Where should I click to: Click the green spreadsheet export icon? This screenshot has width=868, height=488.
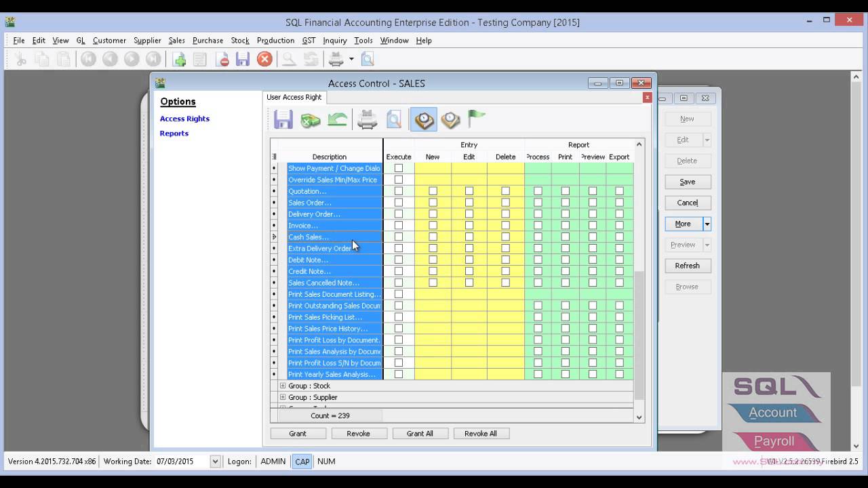tap(311, 120)
